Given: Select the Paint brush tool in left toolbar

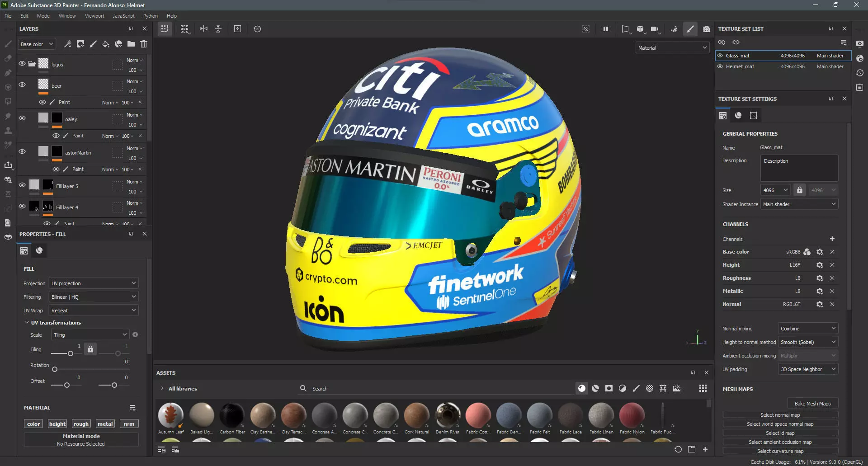Looking at the screenshot, I should [8, 44].
